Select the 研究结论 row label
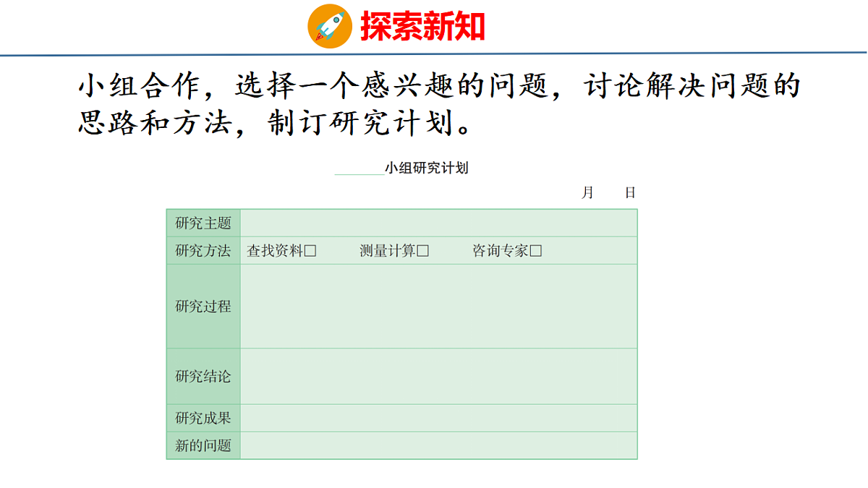This screenshot has height=488, width=868. point(203,377)
